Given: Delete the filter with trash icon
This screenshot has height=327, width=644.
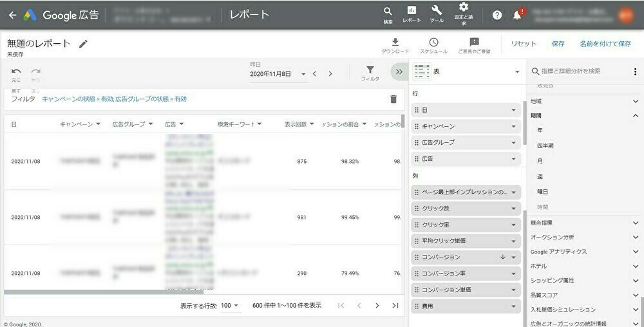Looking at the screenshot, I should (393, 99).
